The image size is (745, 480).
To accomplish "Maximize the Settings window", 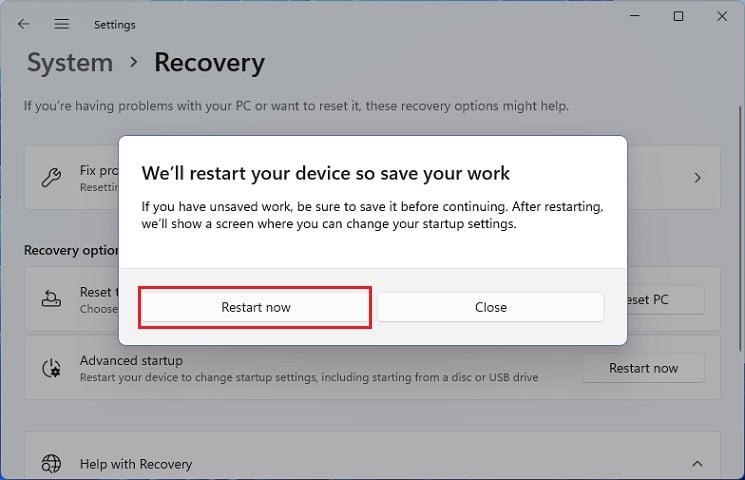I will [x=678, y=16].
